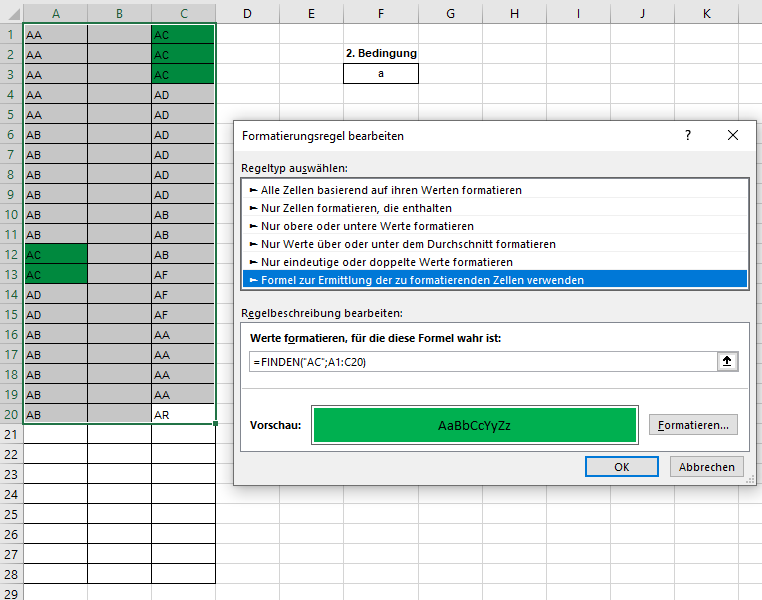Viewport: 762px width, 600px height.
Task: Click cell A20 containing AB
Action: coord(55,414)
